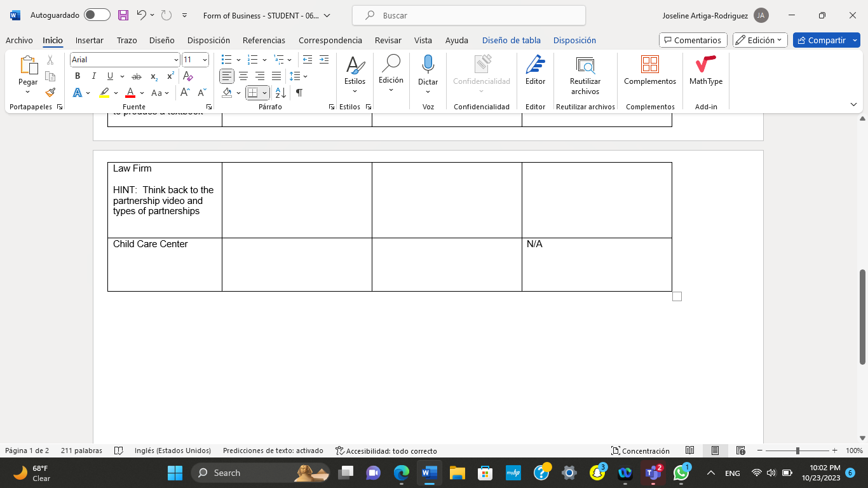Open Microsoft Teams from taskbar
This screenshot has width=868, height=488.
[653, 473]
